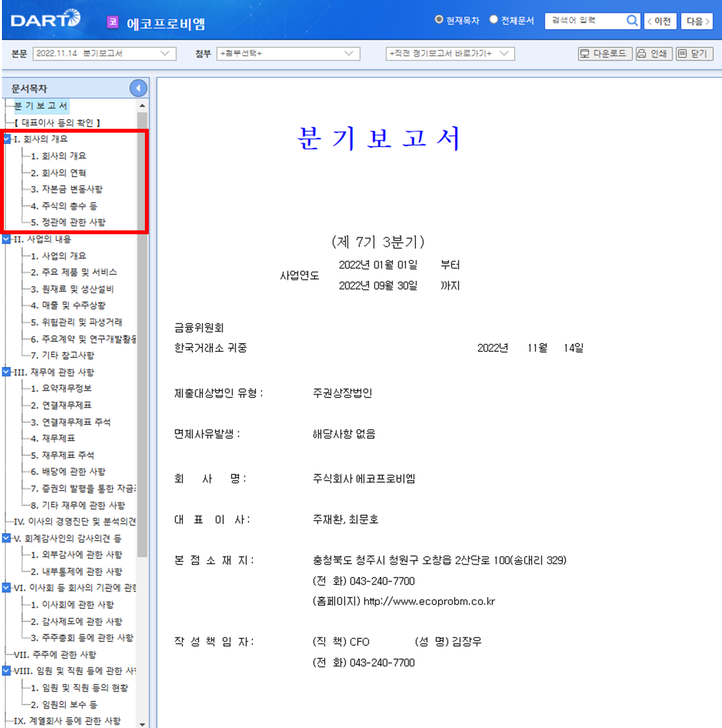
Task: Collapse the II. 사업의 내용 tree node
Action: (x=6, y=239)
